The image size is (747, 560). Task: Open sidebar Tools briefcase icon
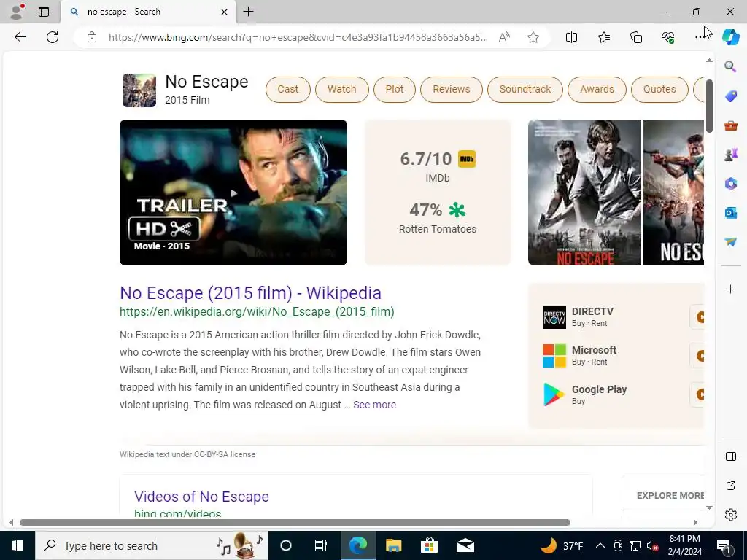(730, 125)
